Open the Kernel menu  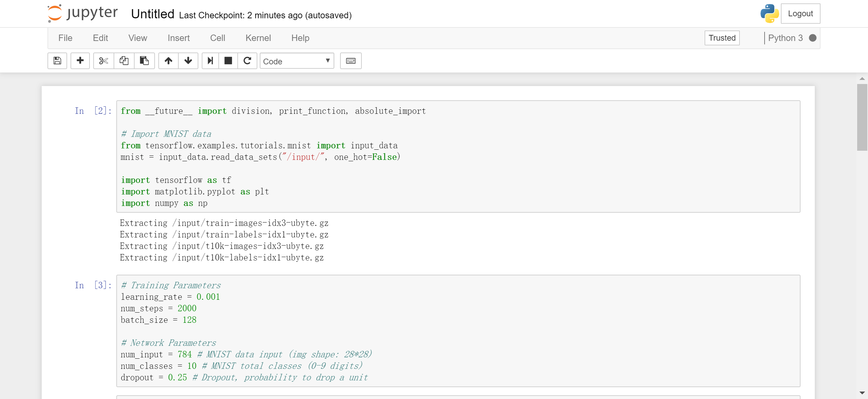click(258, 38)
